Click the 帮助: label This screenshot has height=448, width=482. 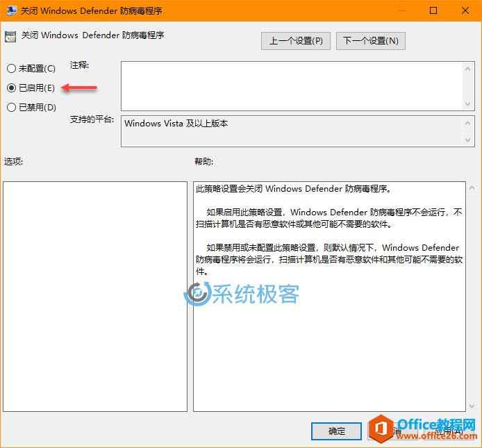click(x=203, y=161)
